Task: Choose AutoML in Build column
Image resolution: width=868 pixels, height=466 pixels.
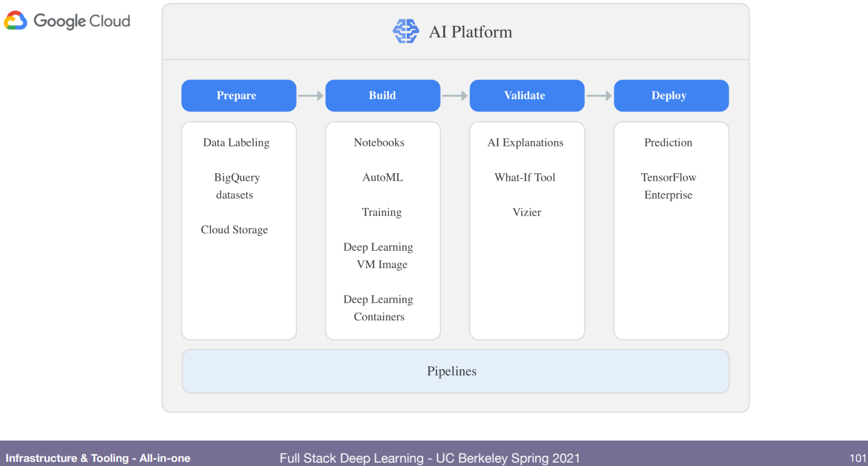Action: tap(383, 177)
